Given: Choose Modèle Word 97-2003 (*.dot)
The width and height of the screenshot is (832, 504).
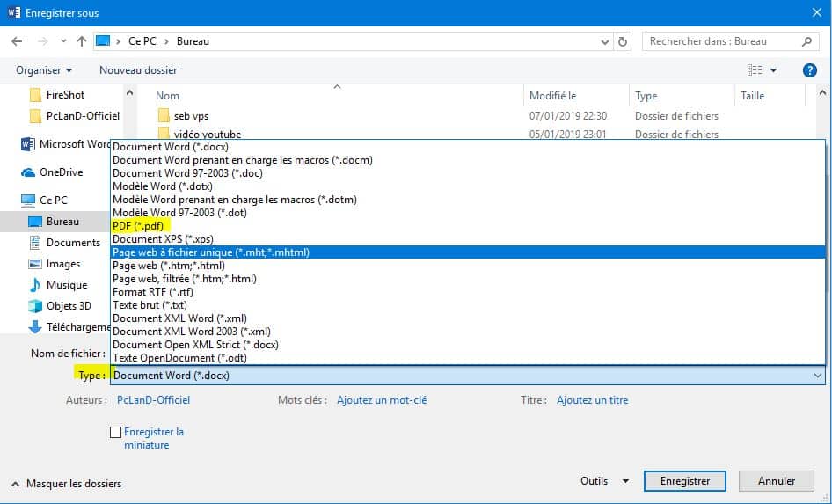Looking at the screenshot, I should [468, 213].
